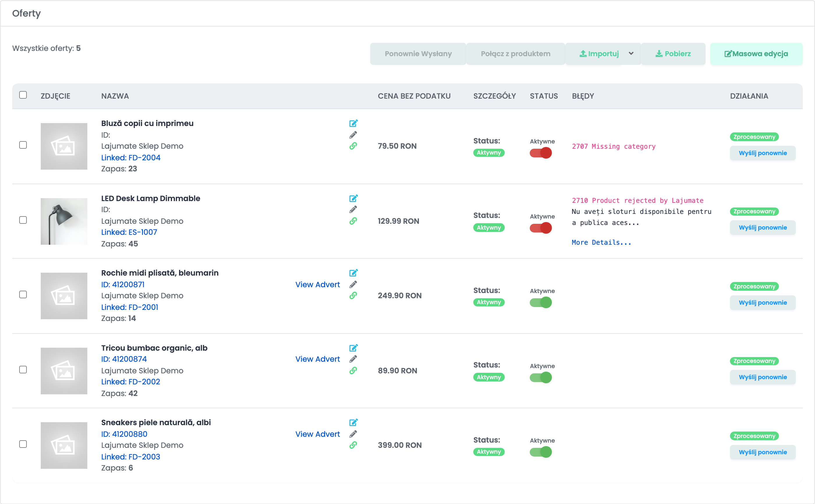Click the green link icon for LED Desk Lamp
This screenshot has height=504, width=815.
pos(353,221)
